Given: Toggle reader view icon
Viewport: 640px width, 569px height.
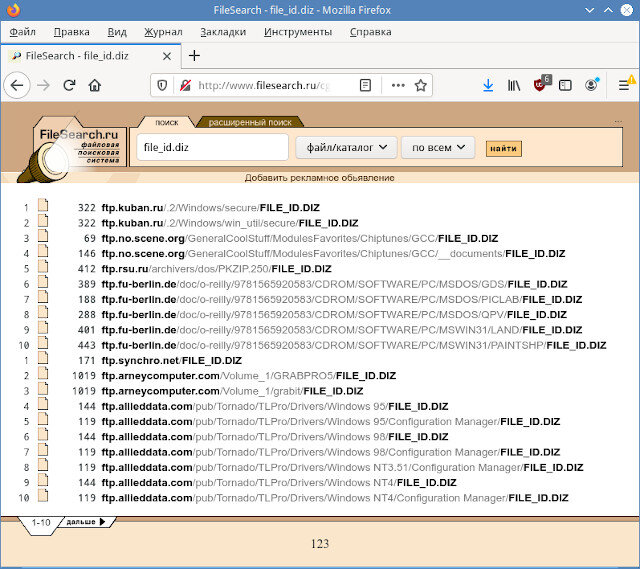Looking at the screenshot, I should click(365, 85).
